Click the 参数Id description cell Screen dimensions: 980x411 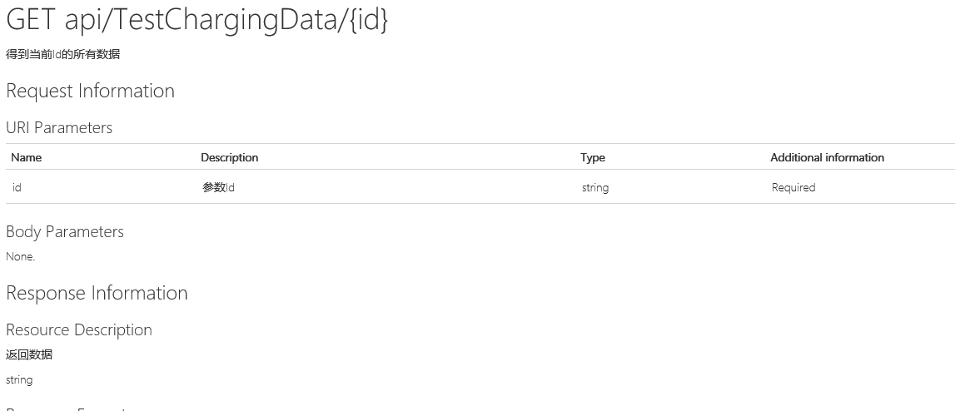[x=218, y=188]
